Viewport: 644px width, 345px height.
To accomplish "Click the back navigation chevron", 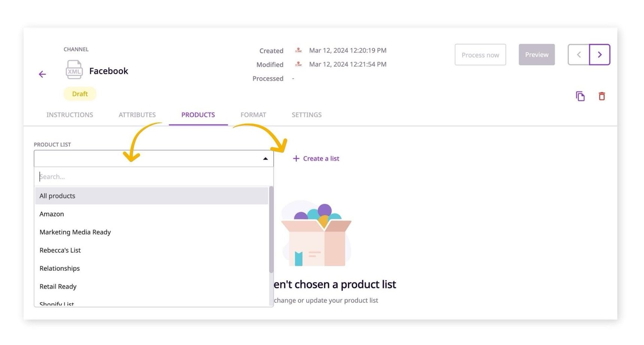I will [578, 54].
